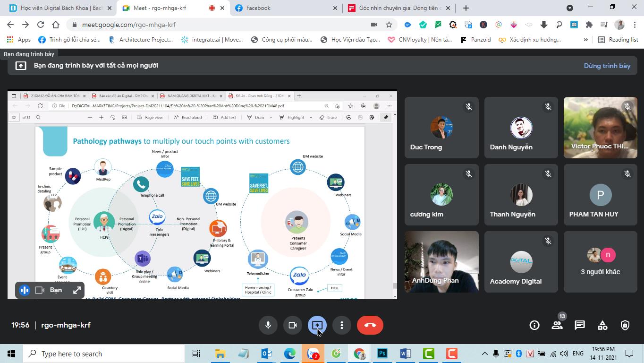Open the 3 người khác tile

tap(600, 261)
